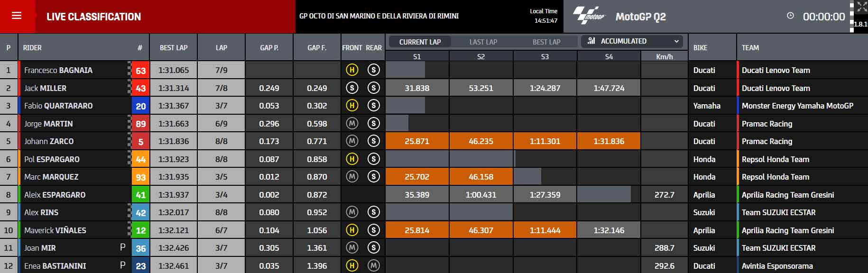The image size is (868, 273).
Task: Switch to CURRENT LAP view
Action: pyautogui.click(x=420, y=42)
